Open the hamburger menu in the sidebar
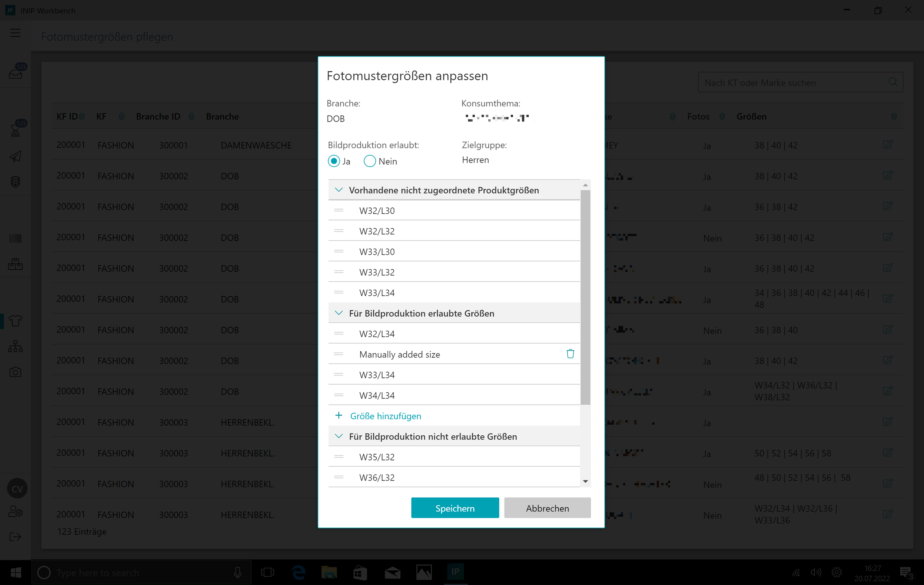This screenshot has width=924, height=585. [16, 33]
